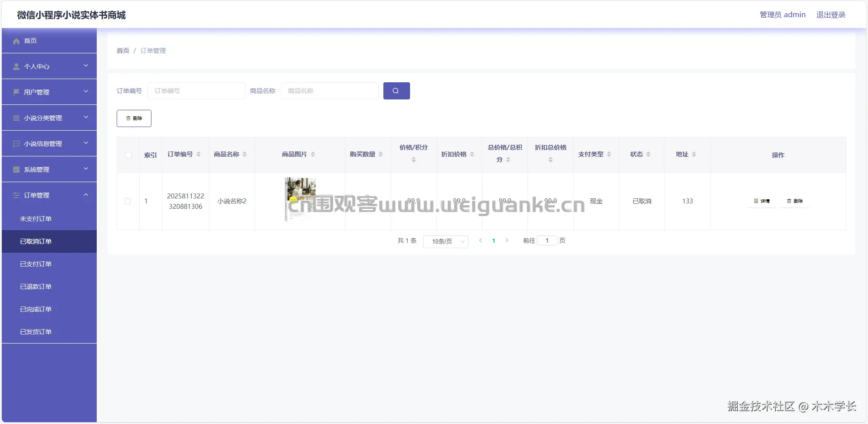
Task: Expand the 系统管理 menu chevron
Action: [x=85, y=169]
